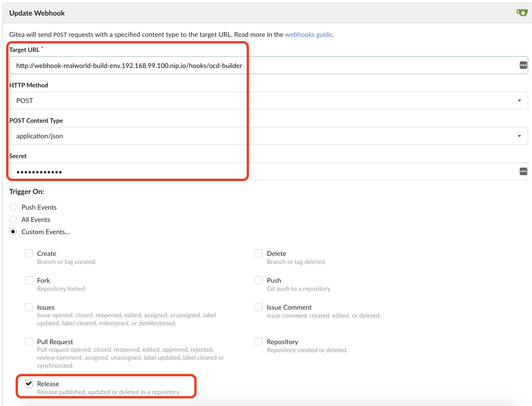The width and height of the screenshot is (532, 406).
Task: Click the Gitea logo icon in header
Action: [x=522, y=12]
